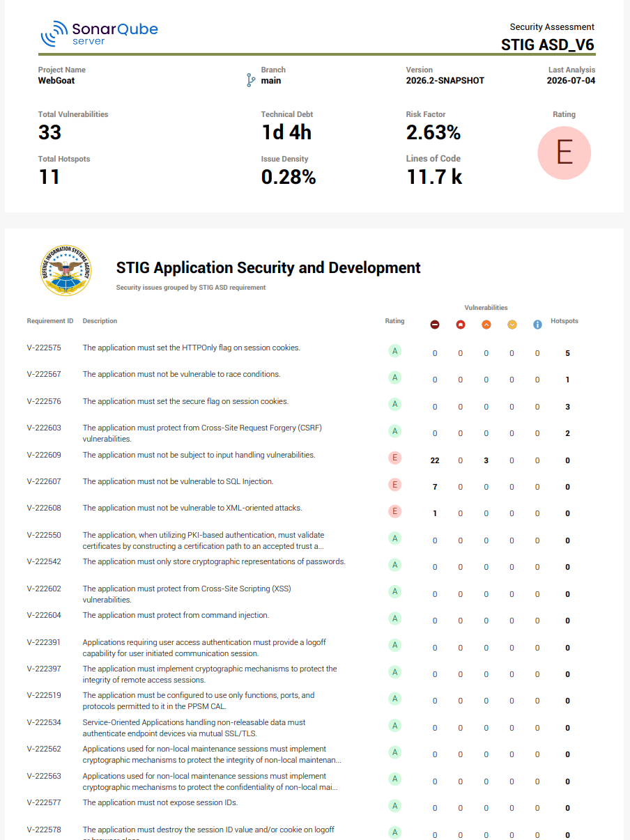Viewport: 630px width, 840px height.
Task: Click the Cross-Site Scripting (XSS) requirement description
Action: coord(187,594)
